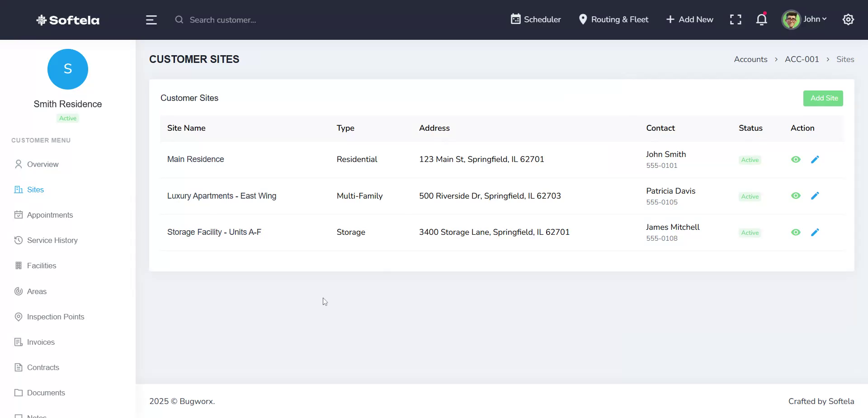
Task: Enter fullscreen mode via the expand icon
Action: point(736,19)
